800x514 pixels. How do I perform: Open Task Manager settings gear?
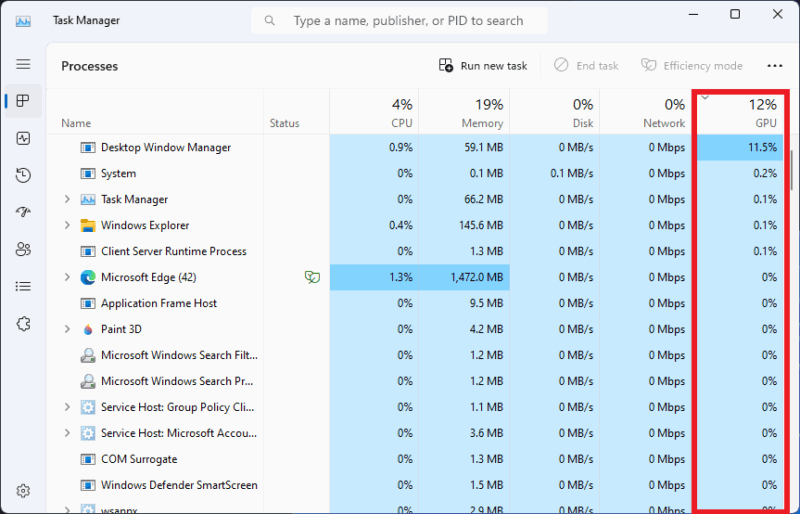23,491
